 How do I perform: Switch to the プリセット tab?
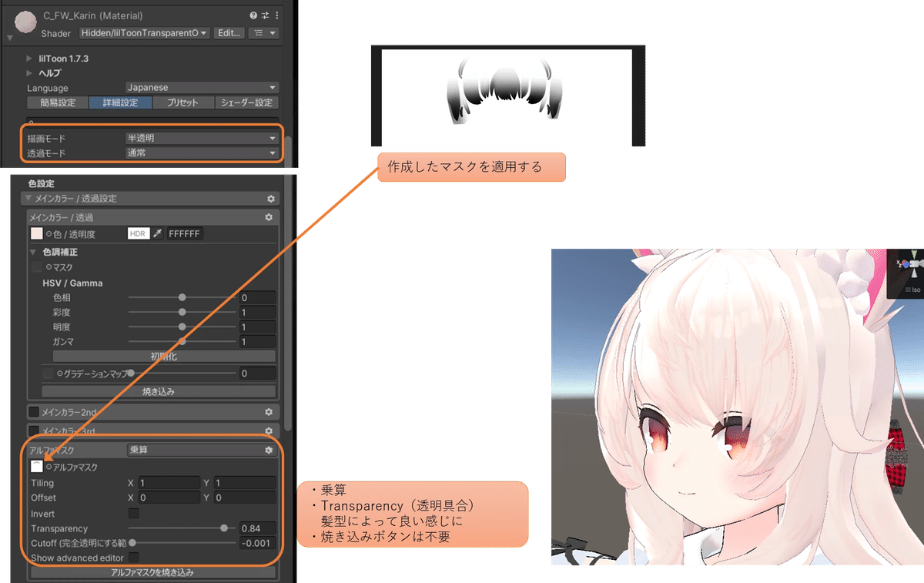182,102
